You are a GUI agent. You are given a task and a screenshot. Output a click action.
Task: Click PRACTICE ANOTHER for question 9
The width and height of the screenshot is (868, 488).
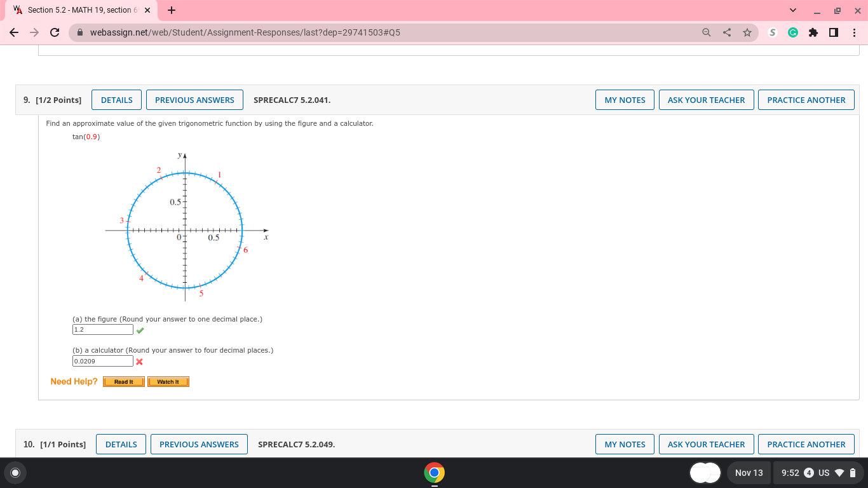[x=806, y=100]
